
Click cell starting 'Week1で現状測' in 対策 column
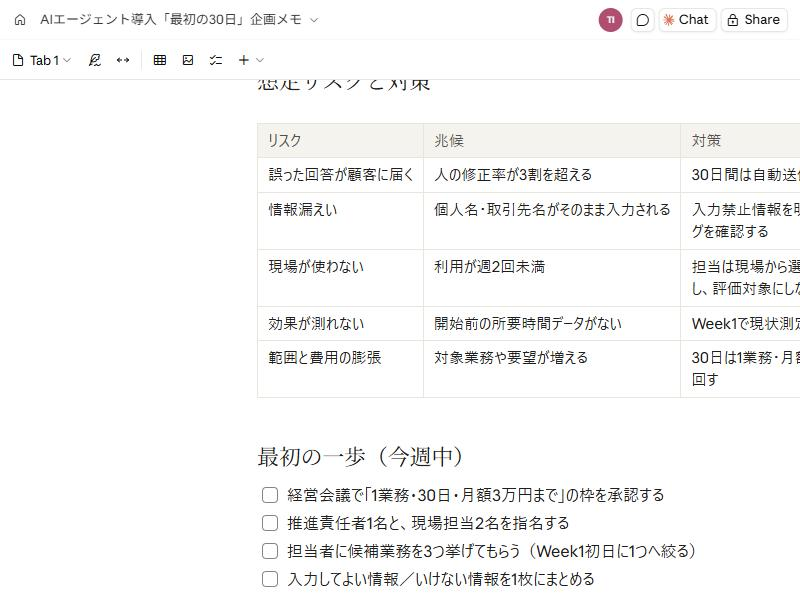coord(740,323)
